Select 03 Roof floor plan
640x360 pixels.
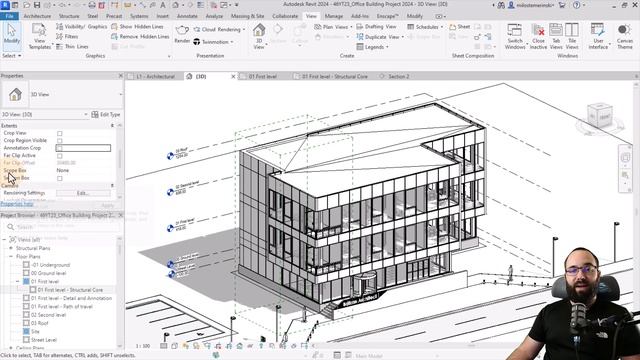click(40, 323)
